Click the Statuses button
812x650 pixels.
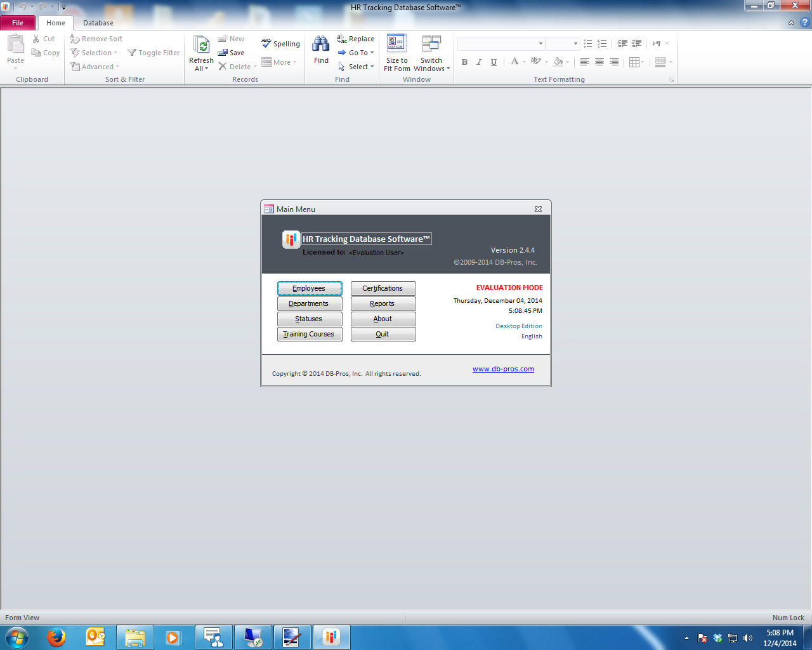pos(310,319)
